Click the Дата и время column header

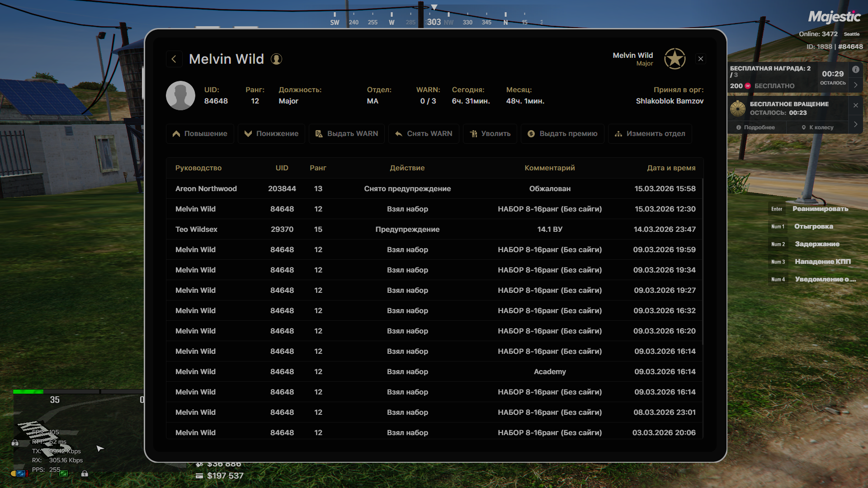coord(671,168)
